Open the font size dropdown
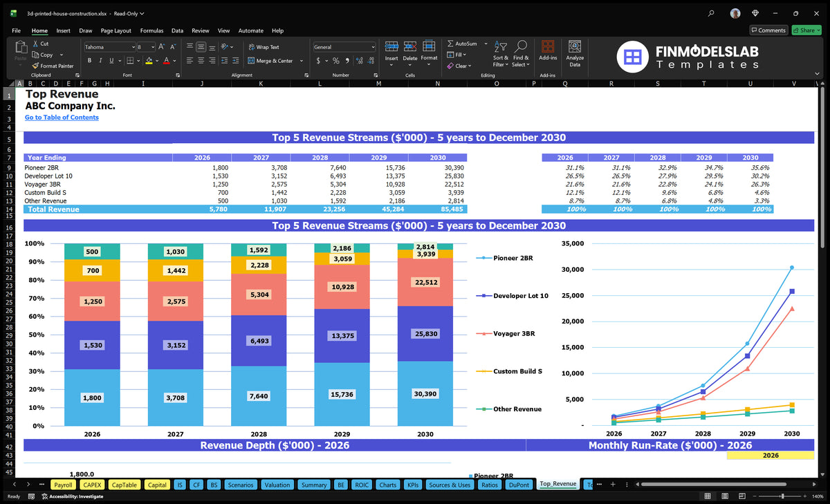Image resolution: width=830 pixels, height=504 pixels. click(x=151, y=47)
